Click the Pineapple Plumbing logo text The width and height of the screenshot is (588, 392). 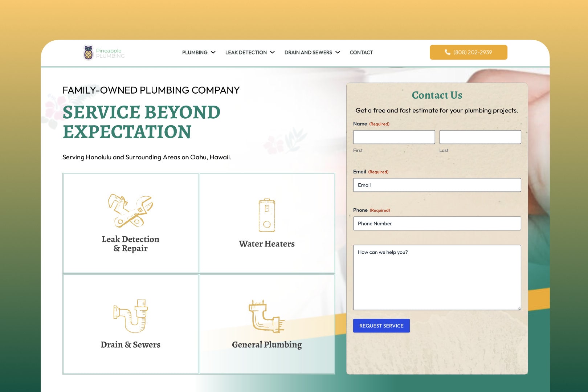pos(110,53)
